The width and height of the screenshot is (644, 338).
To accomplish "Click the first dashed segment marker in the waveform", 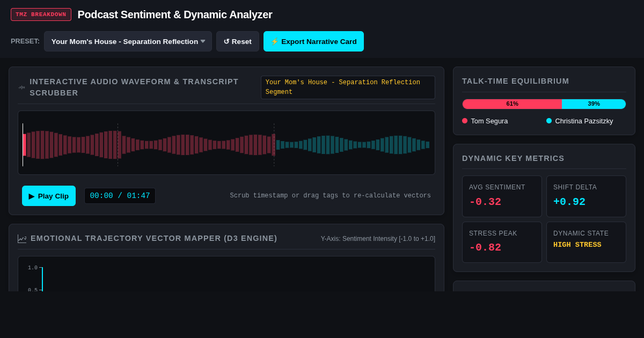I will [118, 145].
